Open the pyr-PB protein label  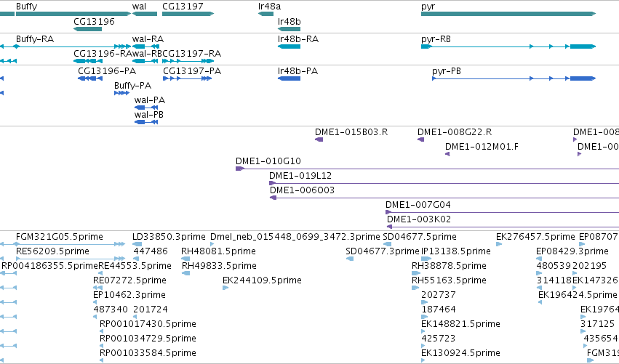point(447,71)
